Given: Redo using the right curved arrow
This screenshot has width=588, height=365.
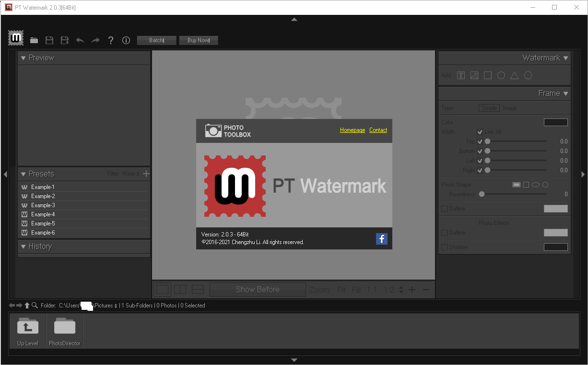Looking at the screenshot, I should pyautogui.click(x=95, y=41).
